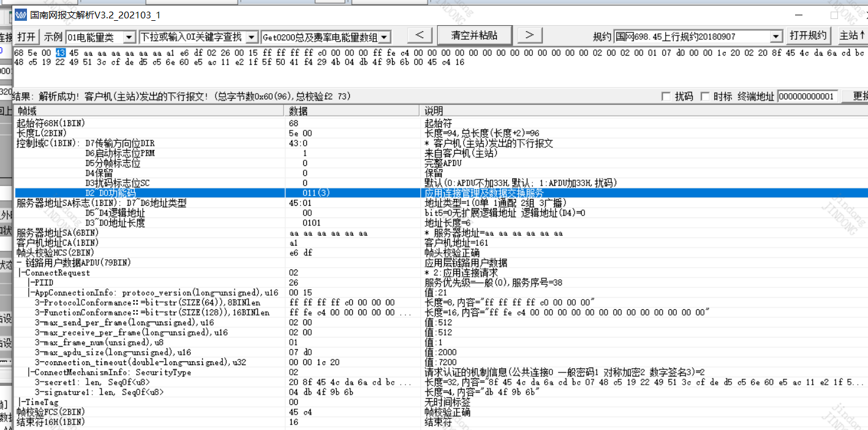Click the app logo icon in title bar
Viewport: 868px width, 430px height.
tap(21, 15)
